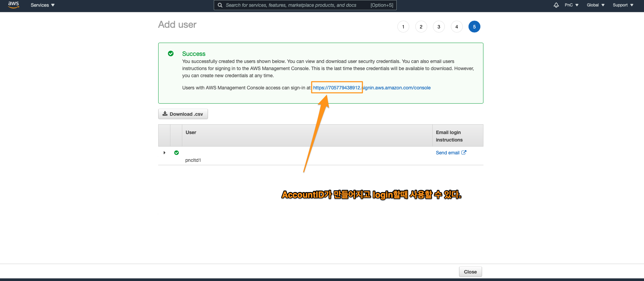Go to step 3 of wizard

[439, 27]
